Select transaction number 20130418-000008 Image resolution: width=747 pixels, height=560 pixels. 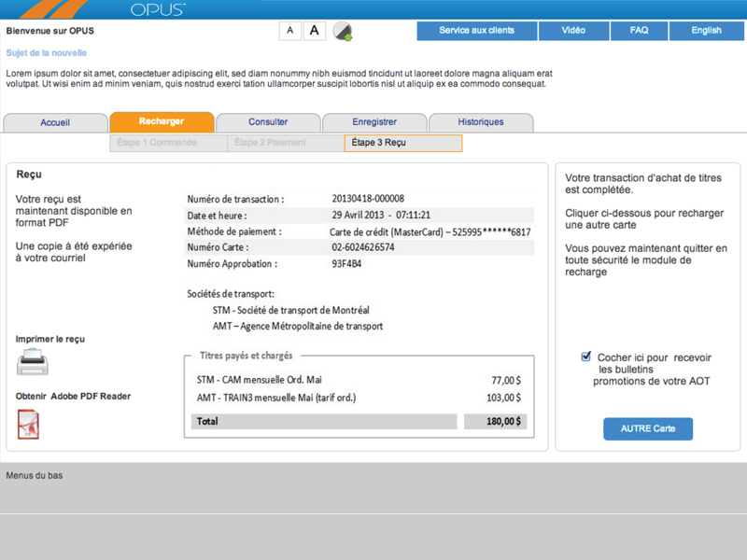click(x=368, y=199)
